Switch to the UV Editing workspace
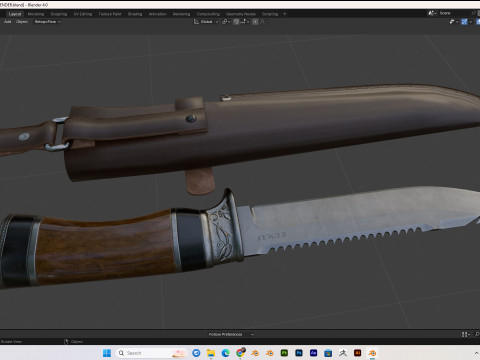This screenshot has height=360, width=480. pos(83,14)
